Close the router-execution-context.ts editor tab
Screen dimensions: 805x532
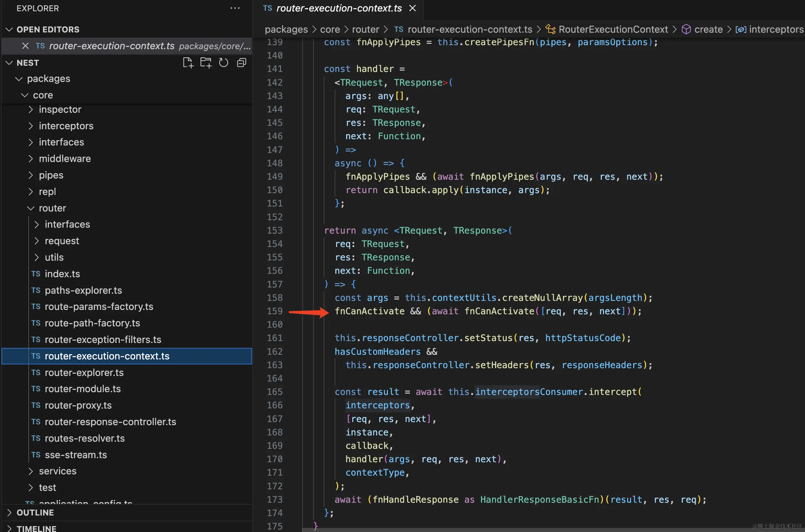coord(412,8)
